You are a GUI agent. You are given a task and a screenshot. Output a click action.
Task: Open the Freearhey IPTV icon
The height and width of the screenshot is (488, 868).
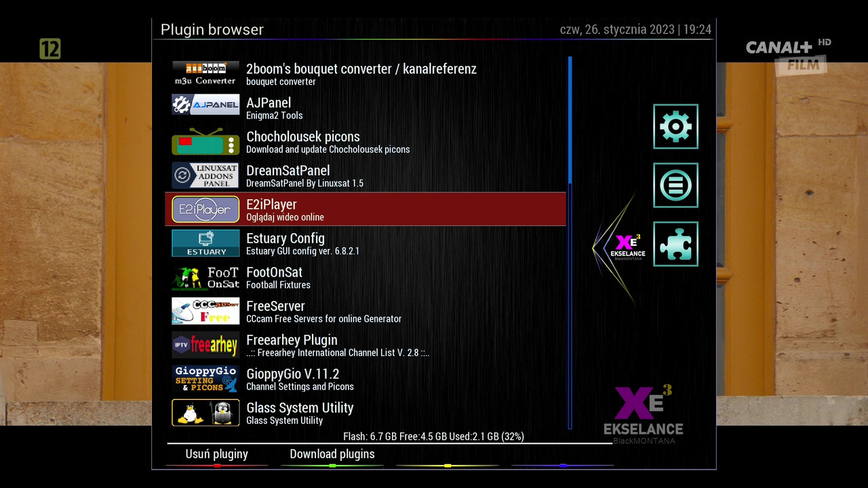tap(205, 345)
